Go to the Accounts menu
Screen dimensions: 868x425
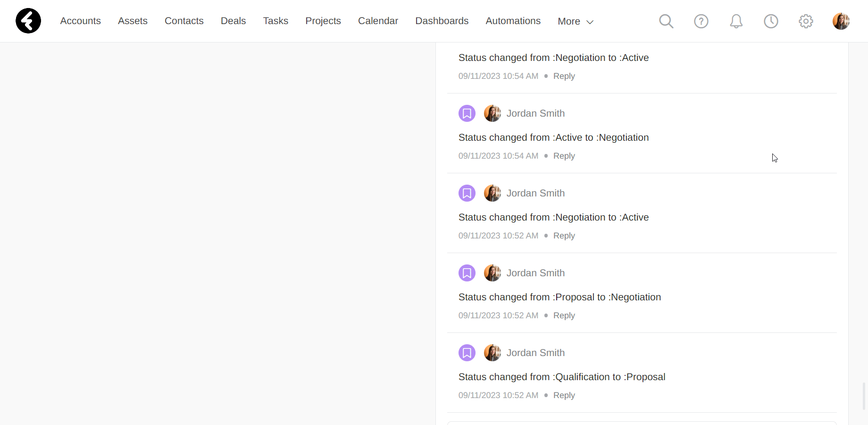tap(81, 21)
